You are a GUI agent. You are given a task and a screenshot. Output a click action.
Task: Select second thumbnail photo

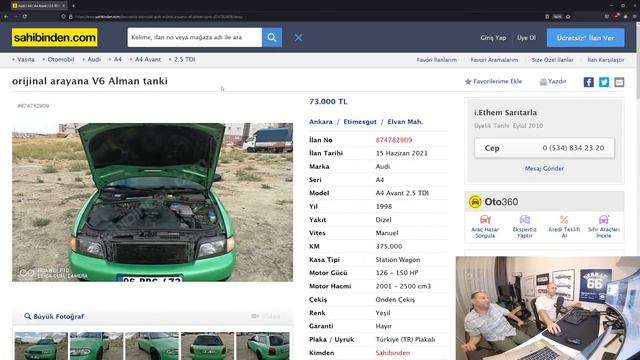pyautogui.click(x=96, y=346)
